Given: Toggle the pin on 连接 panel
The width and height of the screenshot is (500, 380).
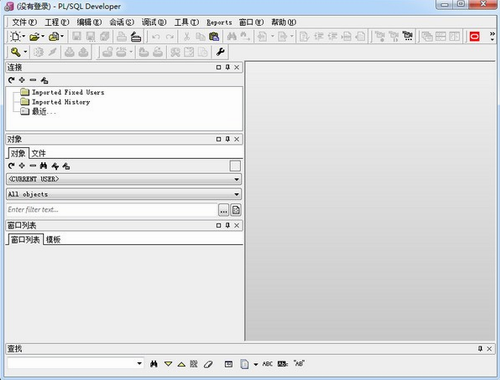Looking at the screenshot, I should pos(228,67).
